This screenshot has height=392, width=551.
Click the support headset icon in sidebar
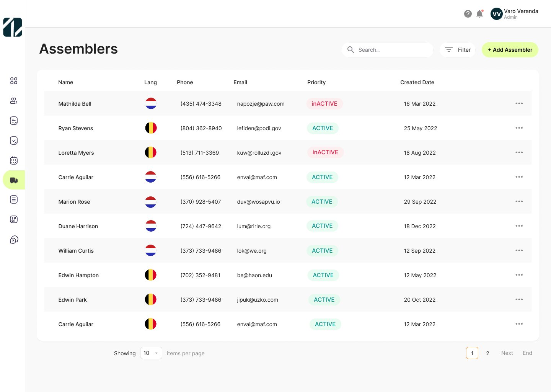click(x=14, y=240)
